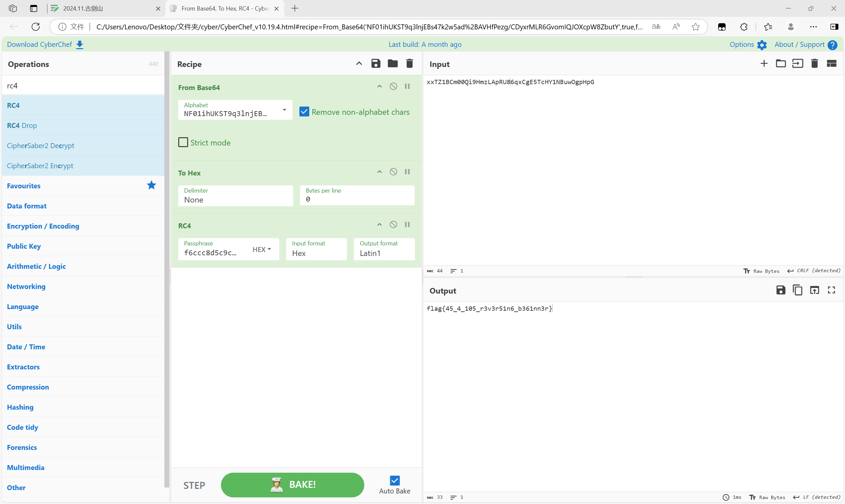Replace input with output
This screenshot has width=845, height=504.
814,290
